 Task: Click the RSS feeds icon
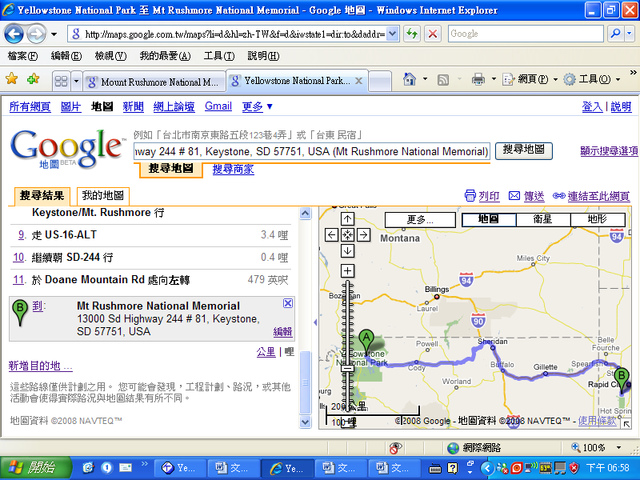[x=443, y=80]
